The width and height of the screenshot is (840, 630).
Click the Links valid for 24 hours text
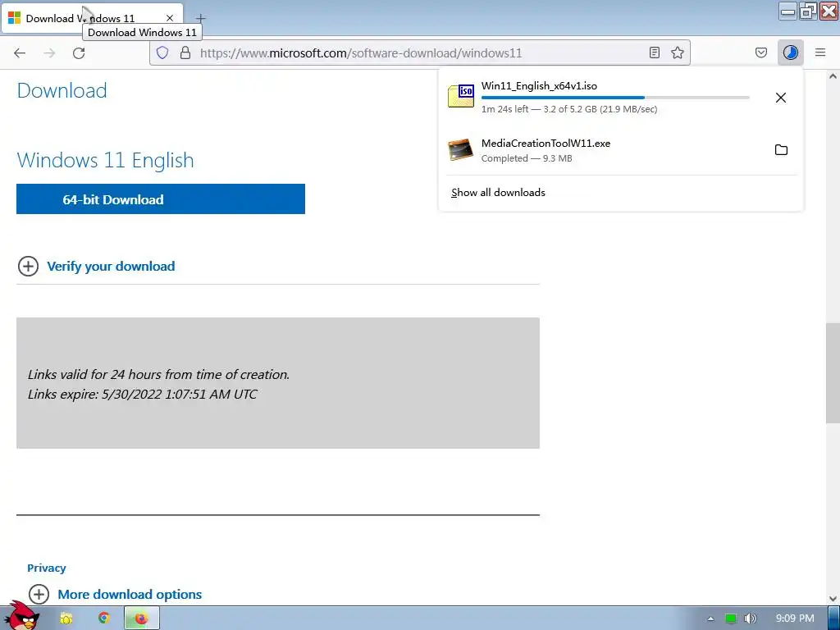coord(158,374)
